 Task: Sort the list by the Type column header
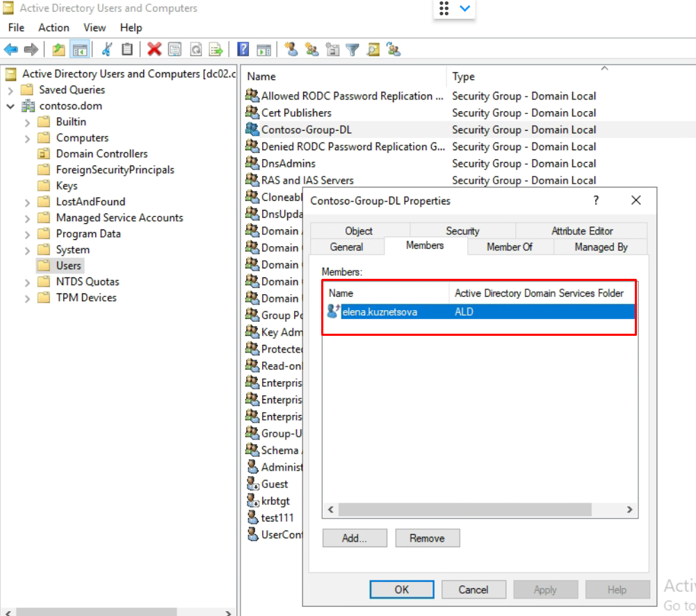click(463, 76)
